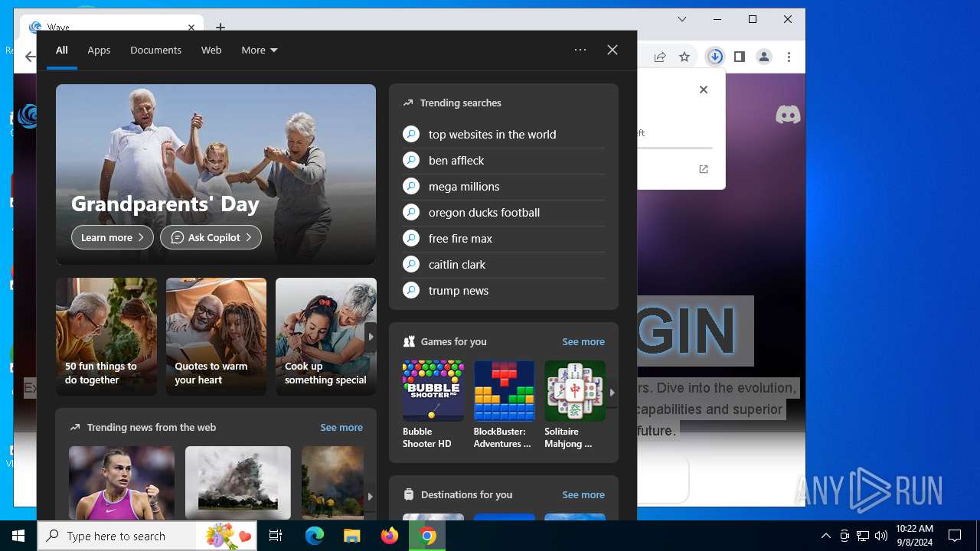The width and height of the screenshot is (980, 551).
Task: Select the Documents search tab
Action: [155, 50]
